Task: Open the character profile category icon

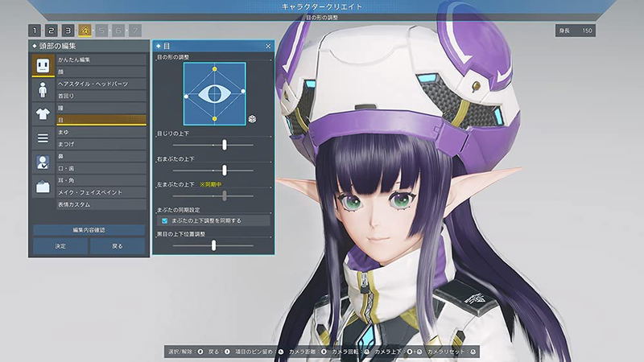Action: [42, 162]
